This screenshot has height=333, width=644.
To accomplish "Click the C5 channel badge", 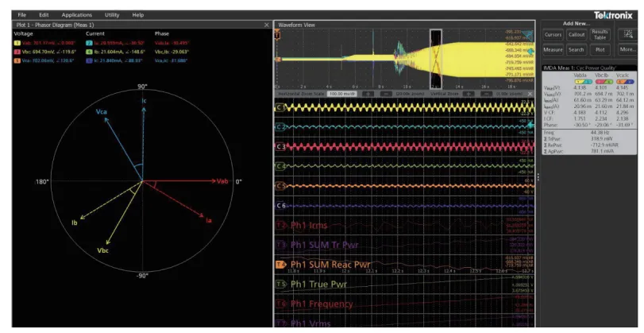I will [x=280, y=185].
